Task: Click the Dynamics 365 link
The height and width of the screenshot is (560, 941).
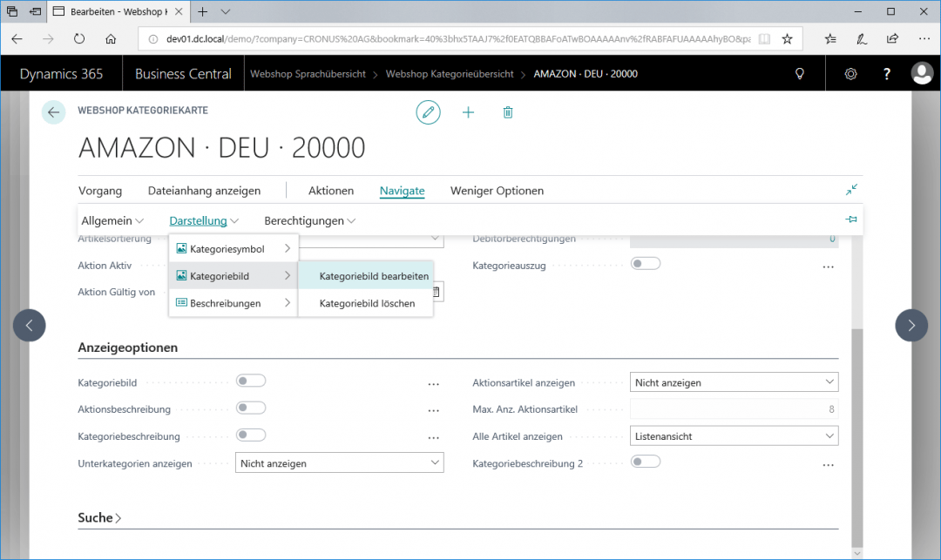Action: point(61,74)
